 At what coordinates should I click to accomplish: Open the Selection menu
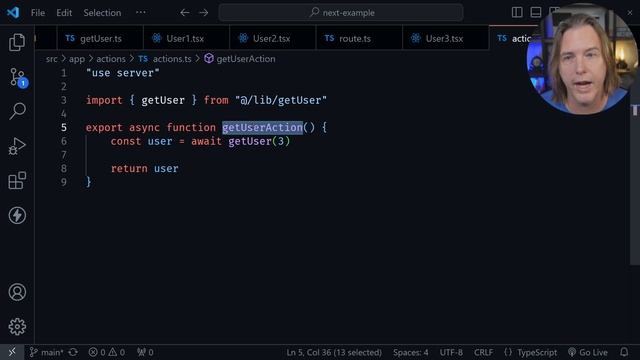pyautogui.click(x=102, y=13)
